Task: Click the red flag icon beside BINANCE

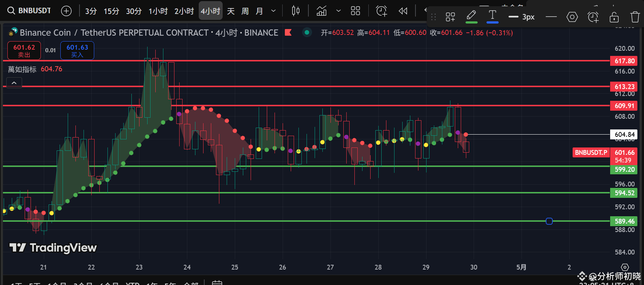Action: coord(288,33)
